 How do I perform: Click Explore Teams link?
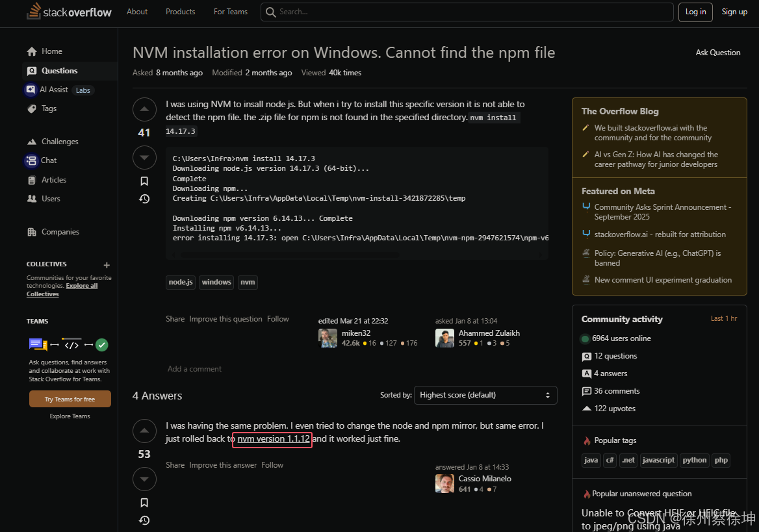[x=70, y=416]
